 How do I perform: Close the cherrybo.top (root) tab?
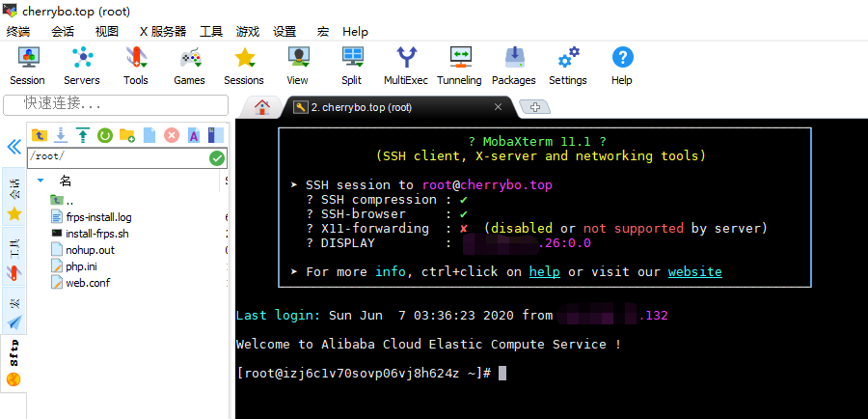[x=498, y=107]
